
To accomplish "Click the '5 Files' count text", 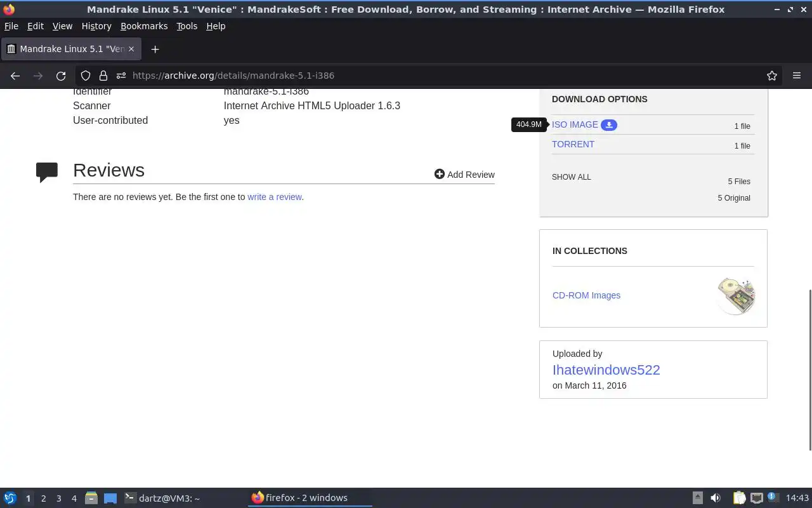I will (739, 182).
